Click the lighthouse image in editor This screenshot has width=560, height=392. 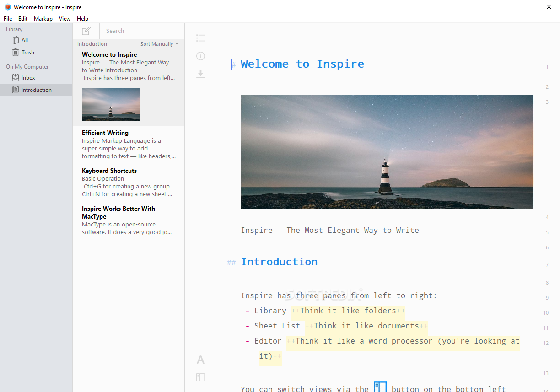(x=387, y=152)
